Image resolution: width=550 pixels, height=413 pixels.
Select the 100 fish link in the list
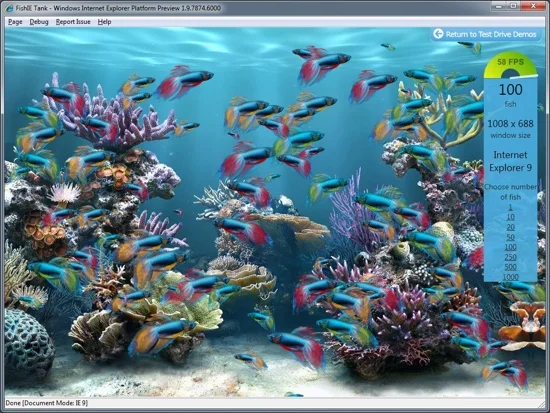click(510, 247)
